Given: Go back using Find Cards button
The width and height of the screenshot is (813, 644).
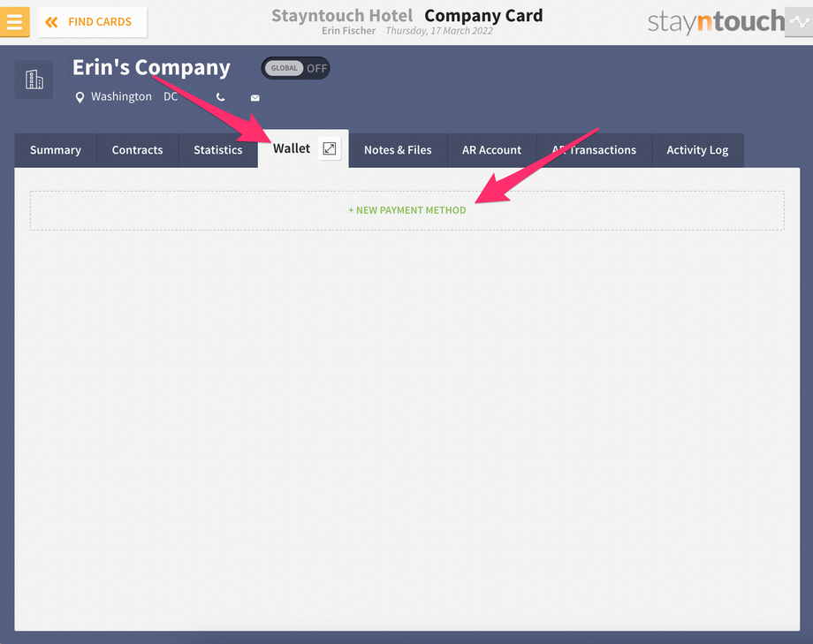Looking at the screenshot, I should tap(92, 22).
